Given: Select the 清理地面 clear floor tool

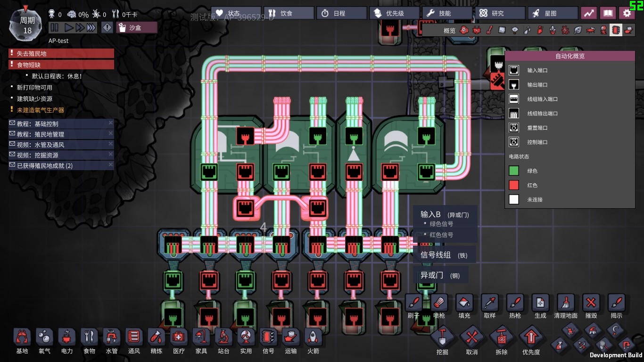Looking at the screenshot, I should 566,303.
